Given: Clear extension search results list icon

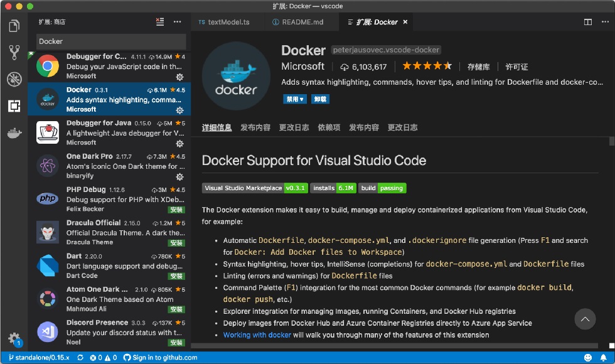Looking at the screenshot, I should (159, 21).
